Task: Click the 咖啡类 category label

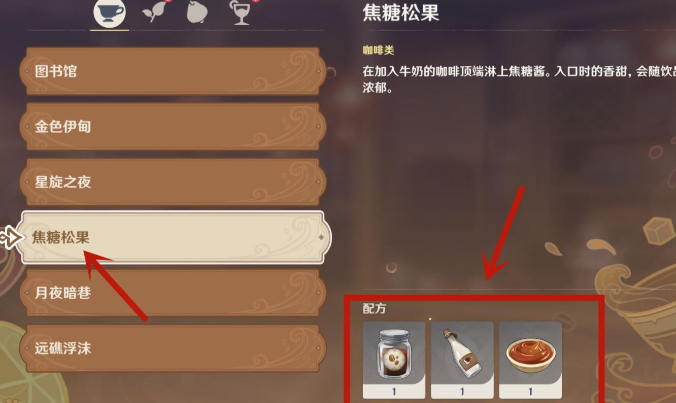Action: tap(378, 50)
